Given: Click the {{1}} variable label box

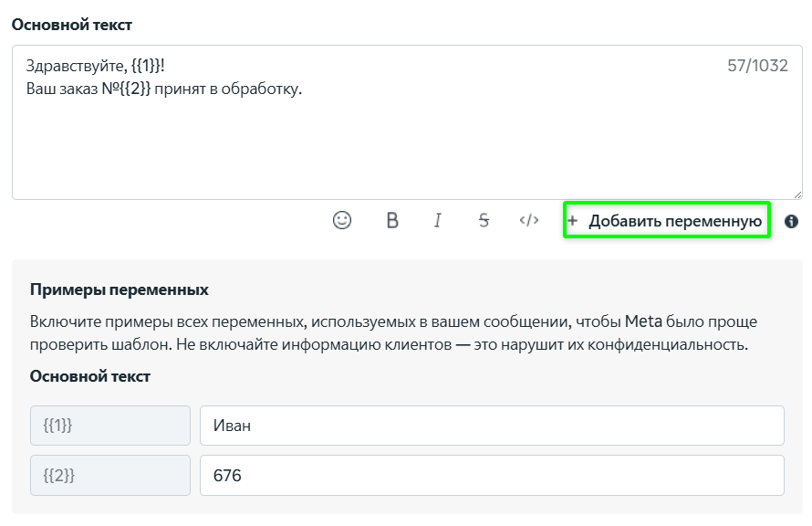Looking at the screenshot, I should (110, 425).
